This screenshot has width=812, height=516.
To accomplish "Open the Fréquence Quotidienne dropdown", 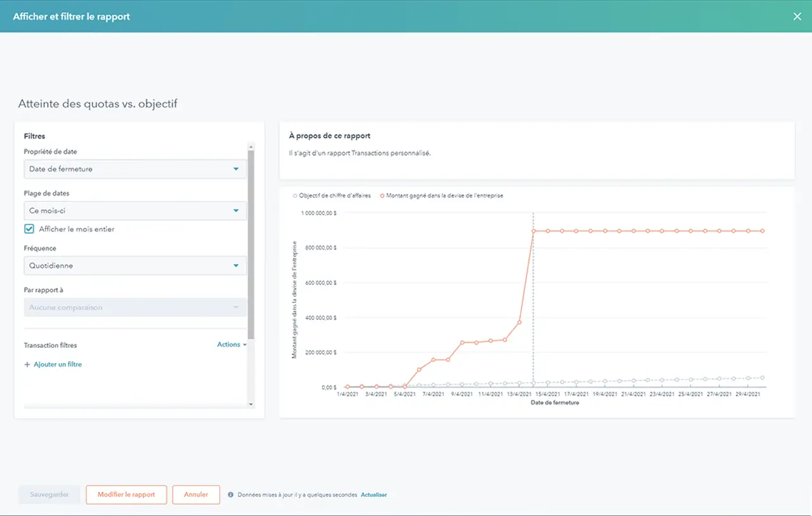I will point(135,266).
